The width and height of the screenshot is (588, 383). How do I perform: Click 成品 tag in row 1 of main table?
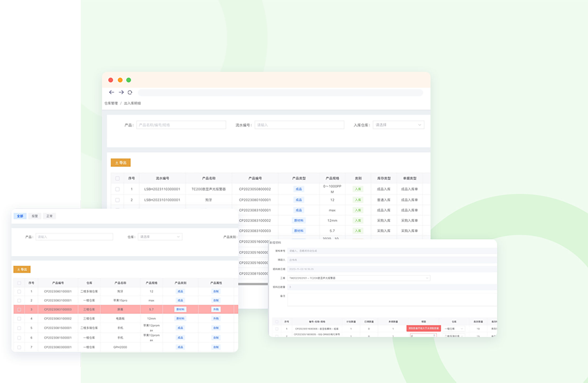(298, 189)
